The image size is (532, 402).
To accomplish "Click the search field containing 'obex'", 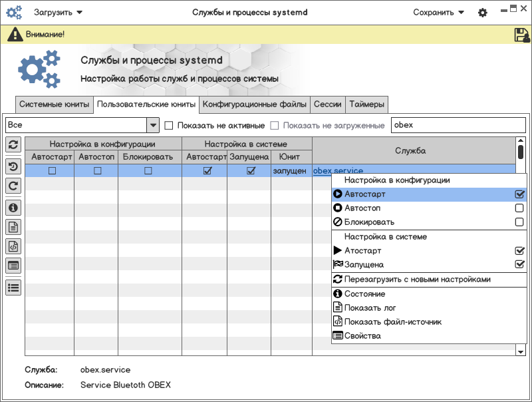I will point(458,125).
